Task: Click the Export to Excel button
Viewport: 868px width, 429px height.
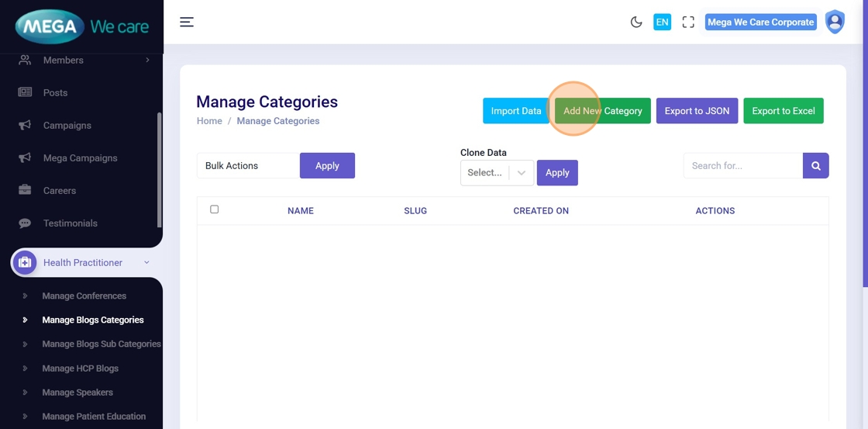Action: click(x=783, y=111)
